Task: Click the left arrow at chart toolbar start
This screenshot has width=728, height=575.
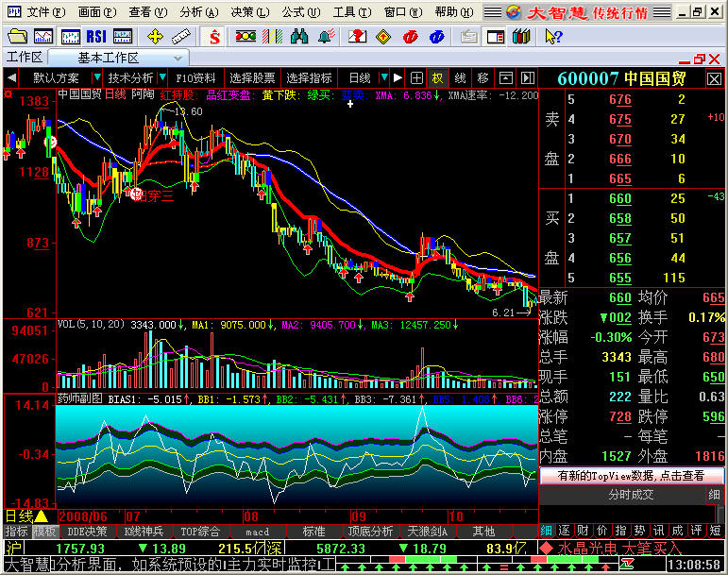Action: point(11,78)
